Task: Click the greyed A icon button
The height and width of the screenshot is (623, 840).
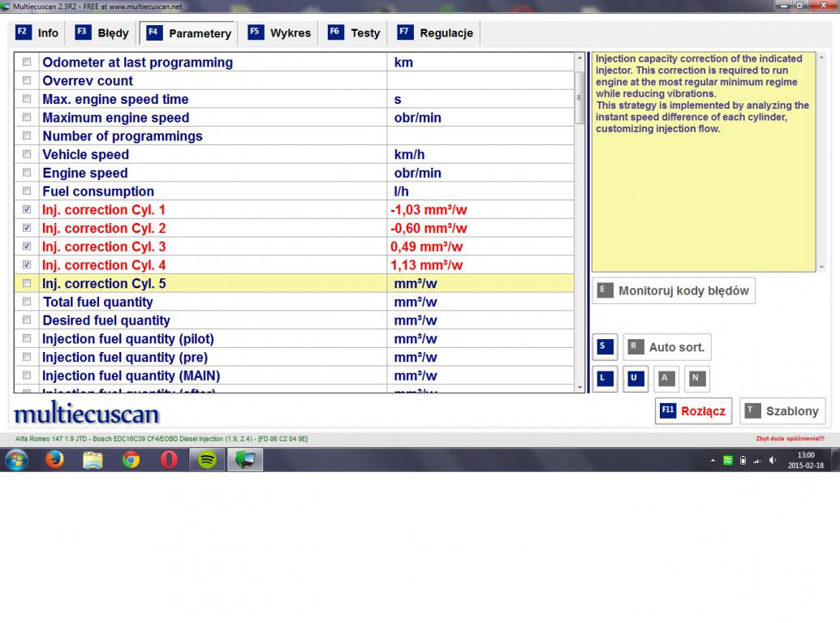Action: [x=666, y=379]
